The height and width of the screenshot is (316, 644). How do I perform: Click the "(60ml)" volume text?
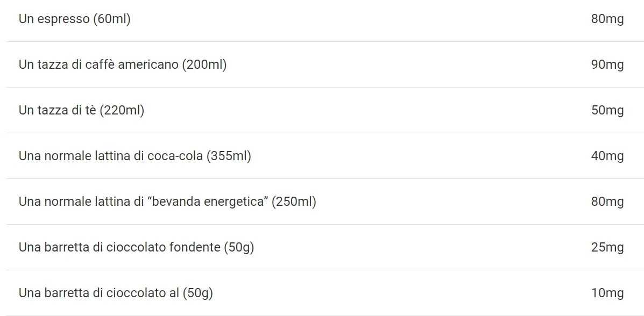point(111,19)
